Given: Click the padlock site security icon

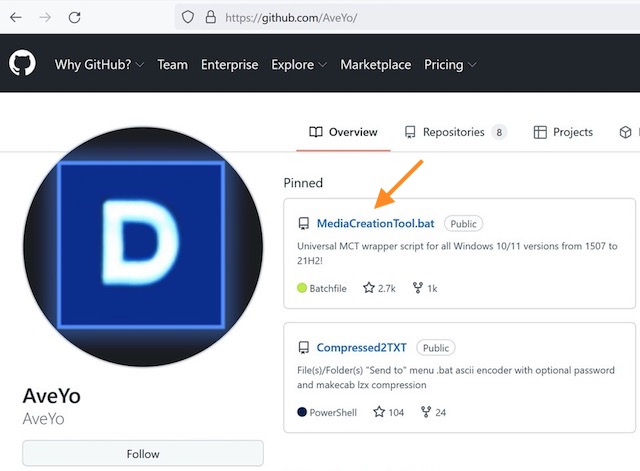Looking at the screenshot, I should [x=210, y=17].
